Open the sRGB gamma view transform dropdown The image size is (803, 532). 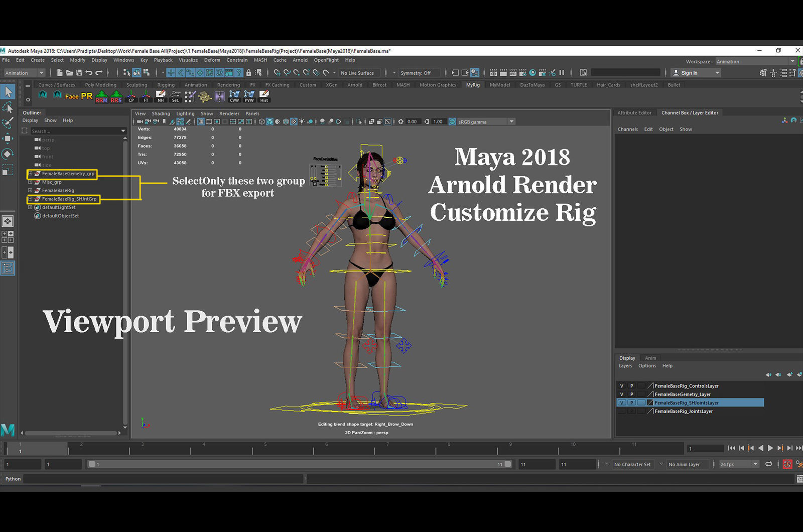click(486, 121)
